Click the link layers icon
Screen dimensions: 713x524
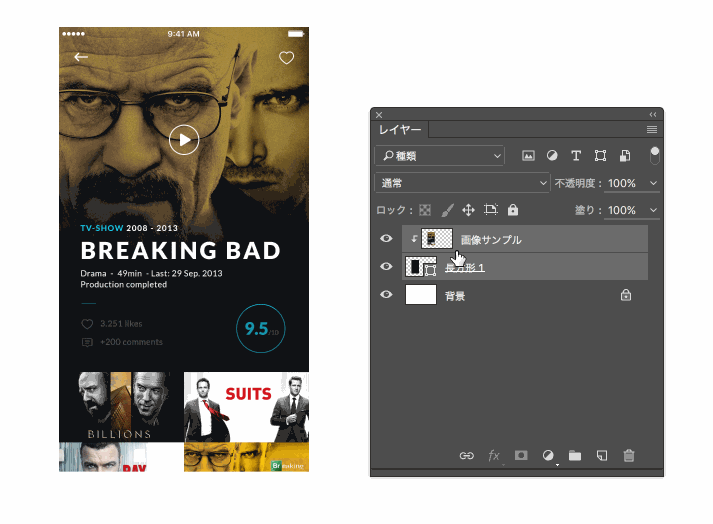[467, 455]
